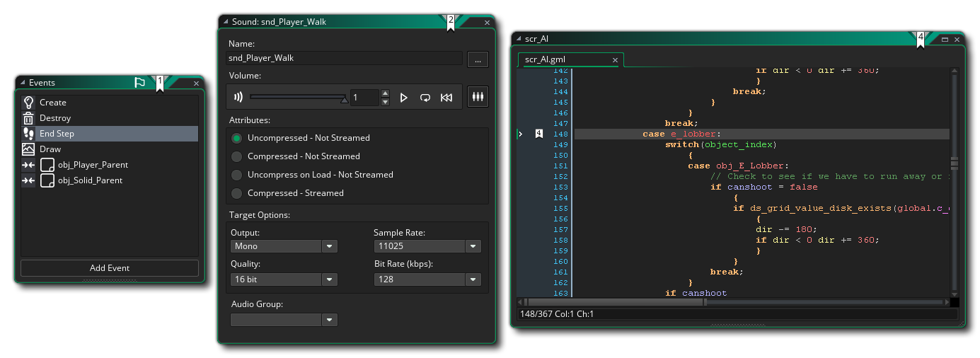Select Compressed - Not Streamed option

(237, 156)
